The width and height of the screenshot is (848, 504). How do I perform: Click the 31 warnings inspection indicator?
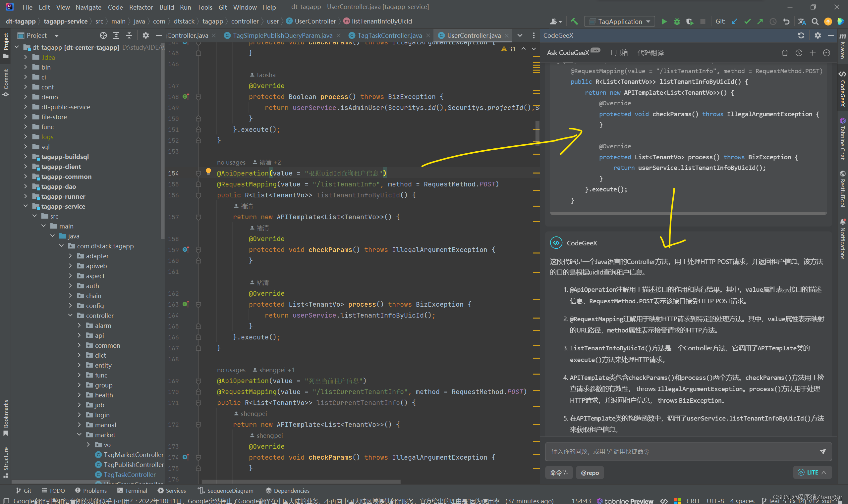[508, 49]
